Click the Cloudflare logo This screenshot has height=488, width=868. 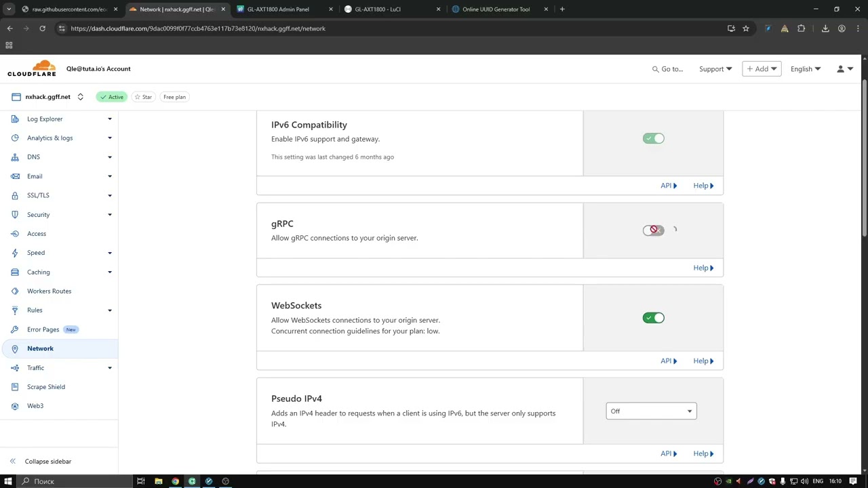click(32, 68)
